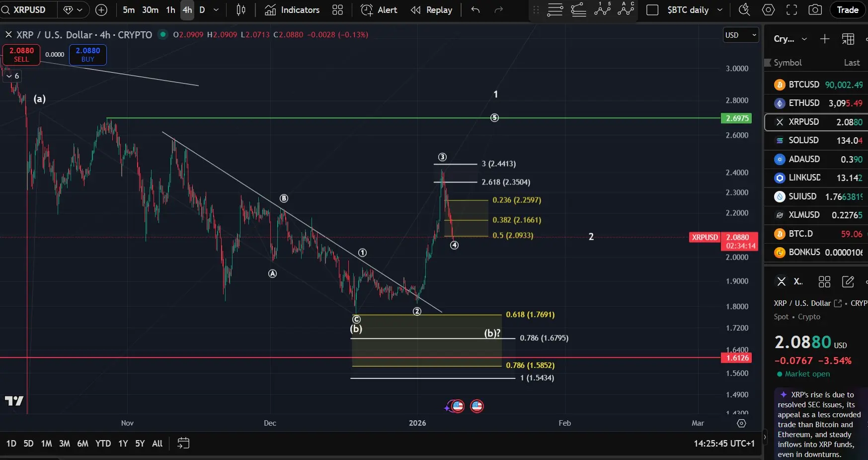Open quick search icon in top toolbar
868x460 pixels.
744,10
